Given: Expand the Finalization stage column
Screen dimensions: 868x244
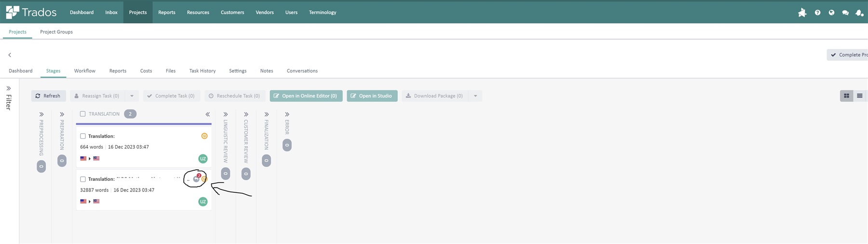Looking at the screenshot, I should [x=266, y=114].
